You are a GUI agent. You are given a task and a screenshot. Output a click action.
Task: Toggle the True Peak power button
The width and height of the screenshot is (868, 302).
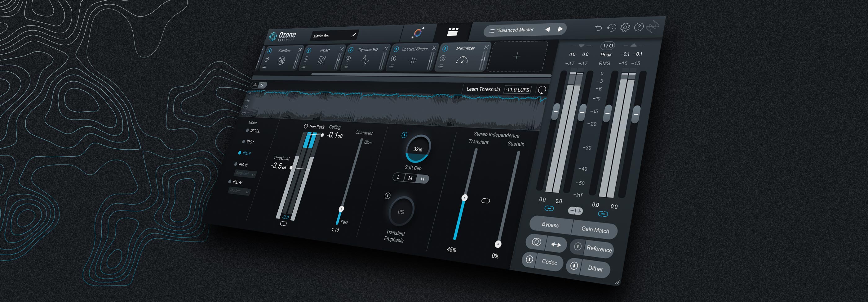coord(306,126)
